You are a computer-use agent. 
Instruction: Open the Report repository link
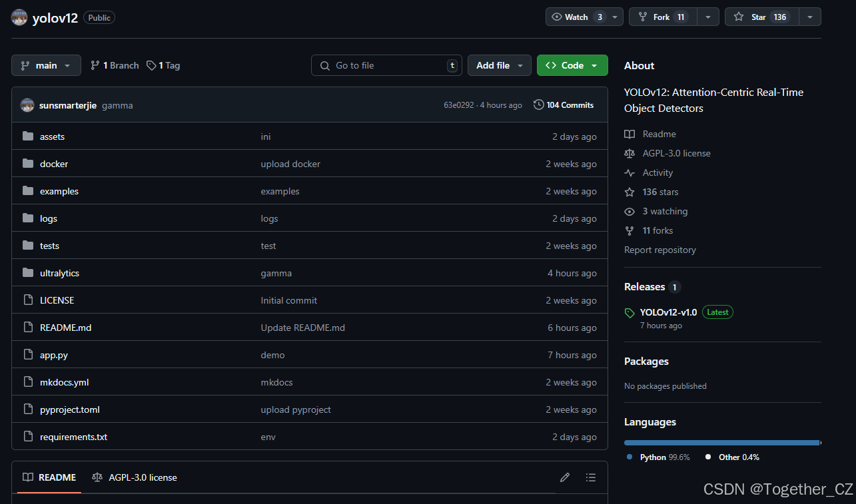(x=660, y=250)
